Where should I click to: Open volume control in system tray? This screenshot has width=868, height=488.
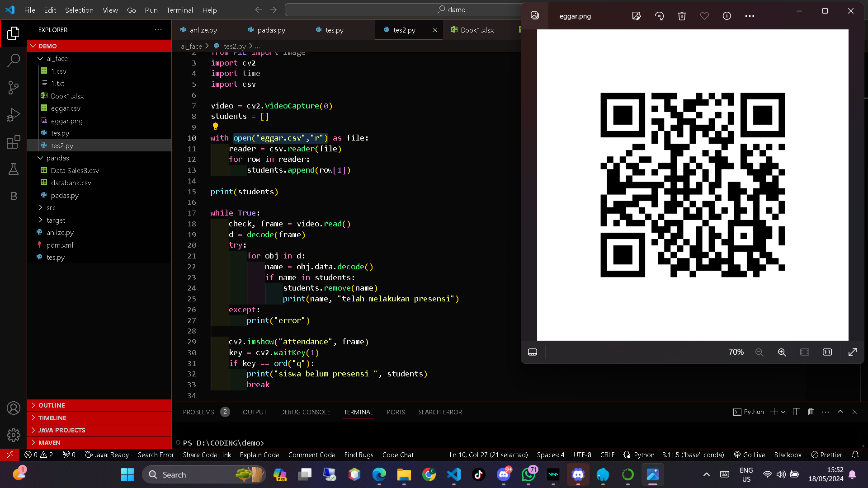click(x=781, y=474)
